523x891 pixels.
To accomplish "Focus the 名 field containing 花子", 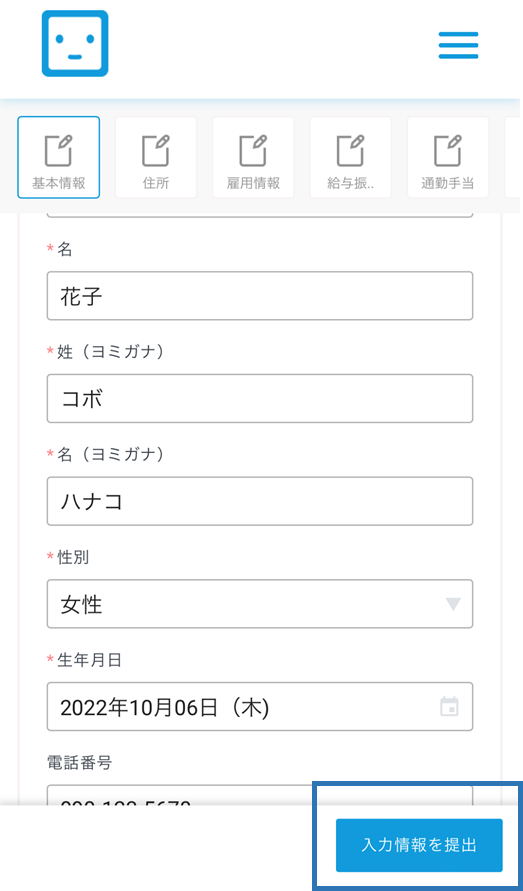I will click(260, 295).
